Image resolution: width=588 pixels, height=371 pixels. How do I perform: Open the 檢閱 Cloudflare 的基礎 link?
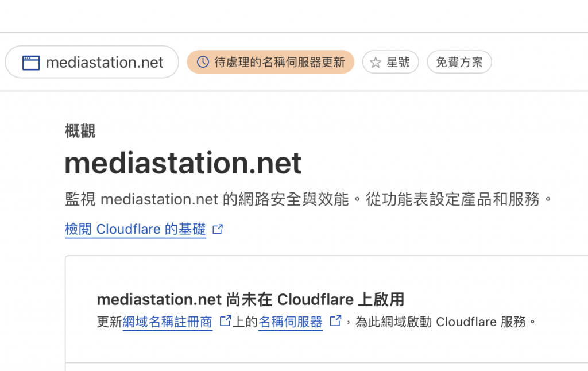[x=136, y=229]
